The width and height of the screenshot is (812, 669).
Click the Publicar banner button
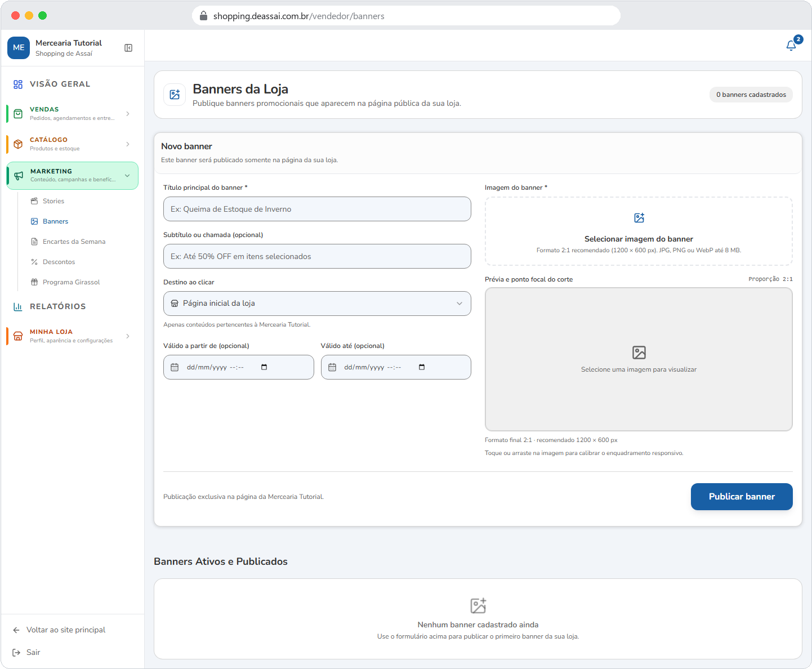point(742,497)
